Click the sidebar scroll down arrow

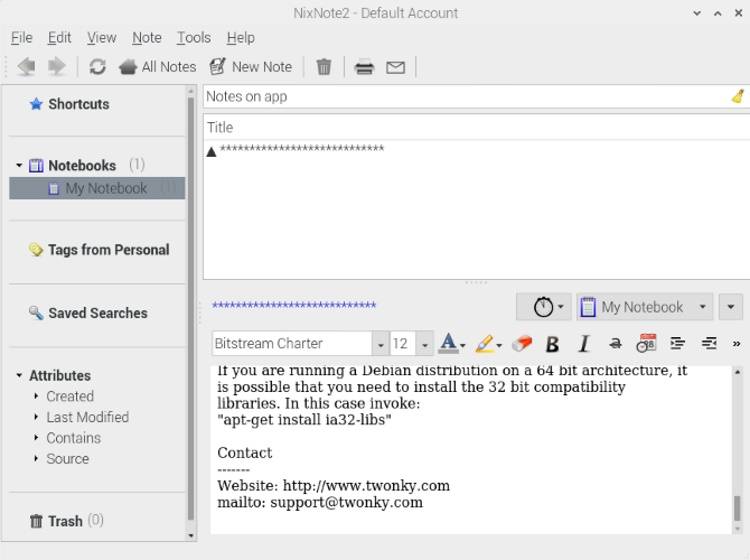pos(191,536)
